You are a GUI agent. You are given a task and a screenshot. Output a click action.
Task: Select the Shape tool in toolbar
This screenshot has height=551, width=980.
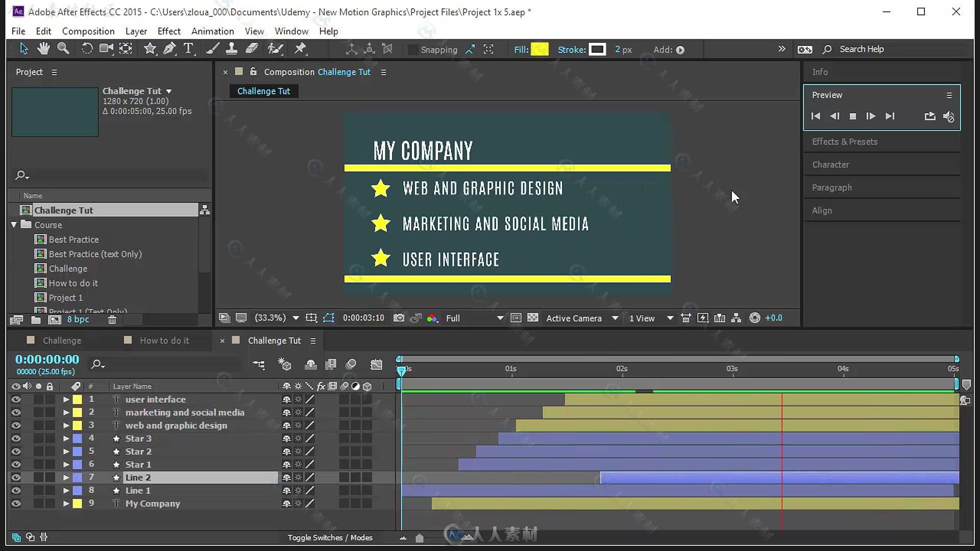click(150, 49)
